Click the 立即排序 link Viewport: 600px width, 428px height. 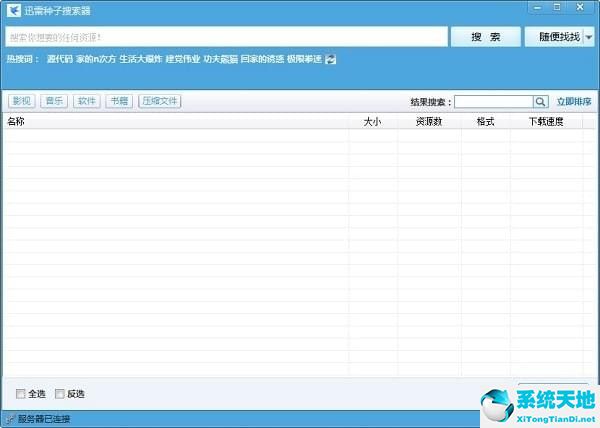click(x=574, y=102)
